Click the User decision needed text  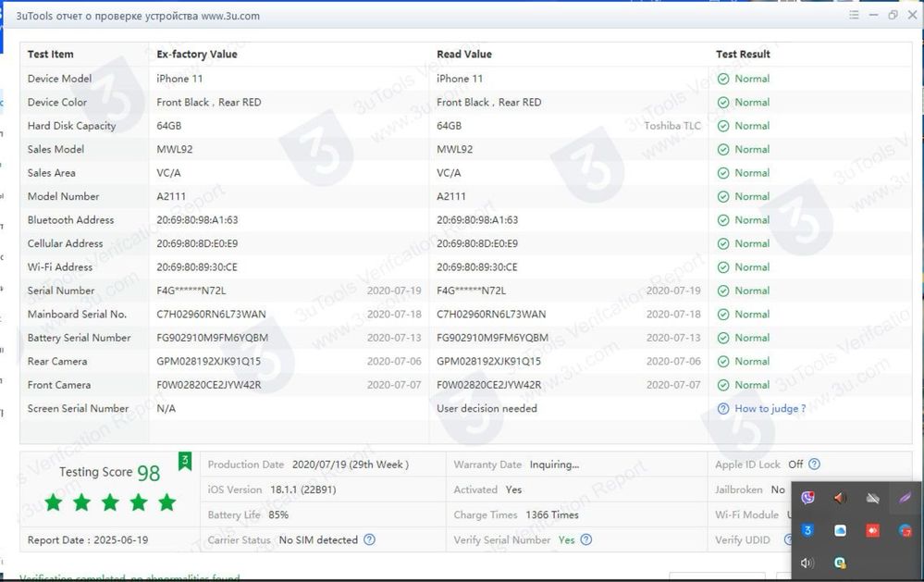click(x=487, y=409)
